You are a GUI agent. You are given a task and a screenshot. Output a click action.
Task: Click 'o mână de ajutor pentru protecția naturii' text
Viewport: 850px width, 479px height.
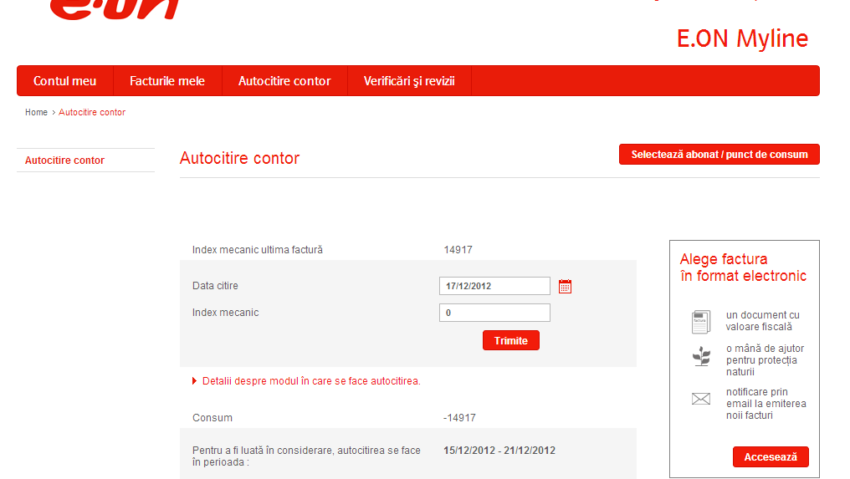765,360
